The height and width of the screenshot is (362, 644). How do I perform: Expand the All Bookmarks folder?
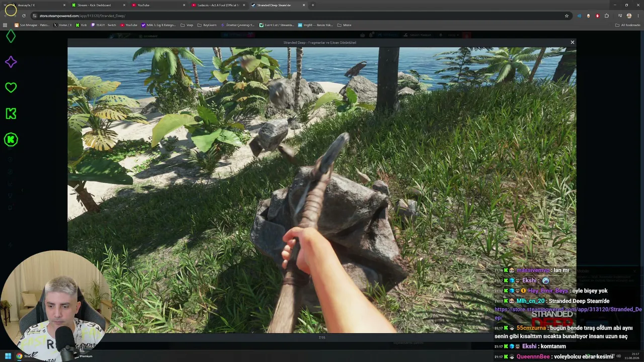(x=628, y=25)
